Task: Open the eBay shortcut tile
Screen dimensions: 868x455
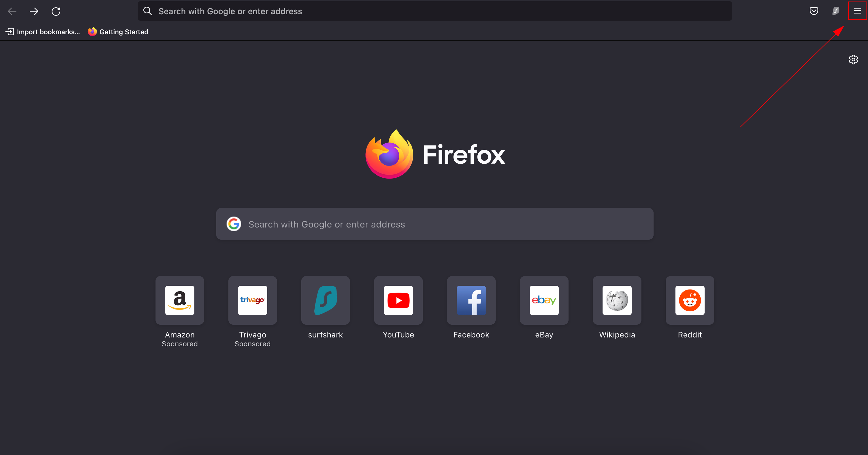Action: coord(544,300)
